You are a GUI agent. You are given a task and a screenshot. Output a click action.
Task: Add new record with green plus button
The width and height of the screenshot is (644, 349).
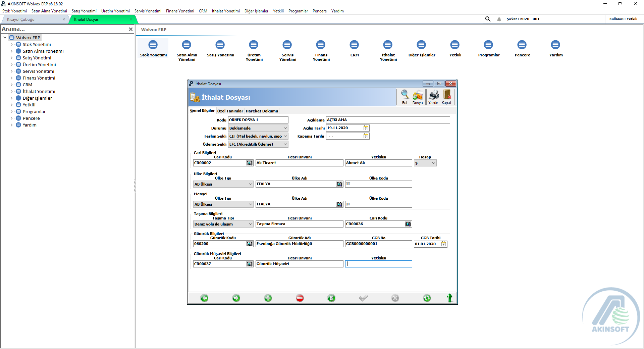[x=268, y=298]
